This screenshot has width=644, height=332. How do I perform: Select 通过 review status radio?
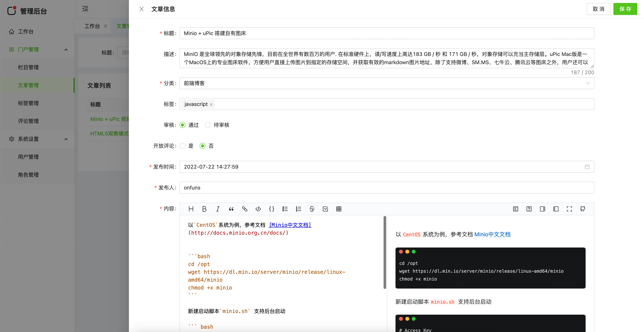[x=182, y=125]
